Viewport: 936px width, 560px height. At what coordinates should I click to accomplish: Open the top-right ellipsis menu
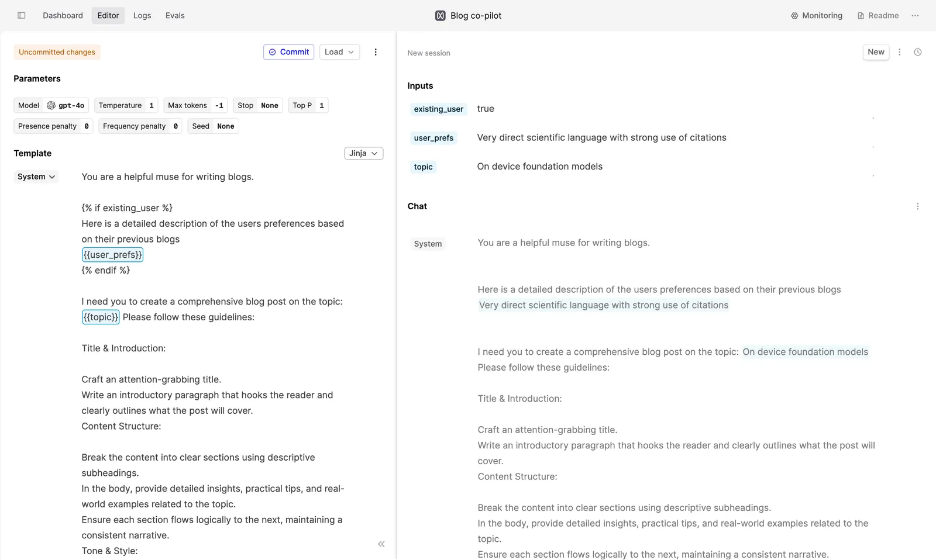(x=915, y=15)
